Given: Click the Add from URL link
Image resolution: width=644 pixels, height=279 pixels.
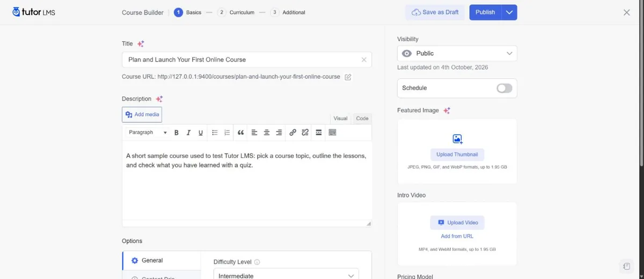Looking at the screenshot, I should coord(457,236).
